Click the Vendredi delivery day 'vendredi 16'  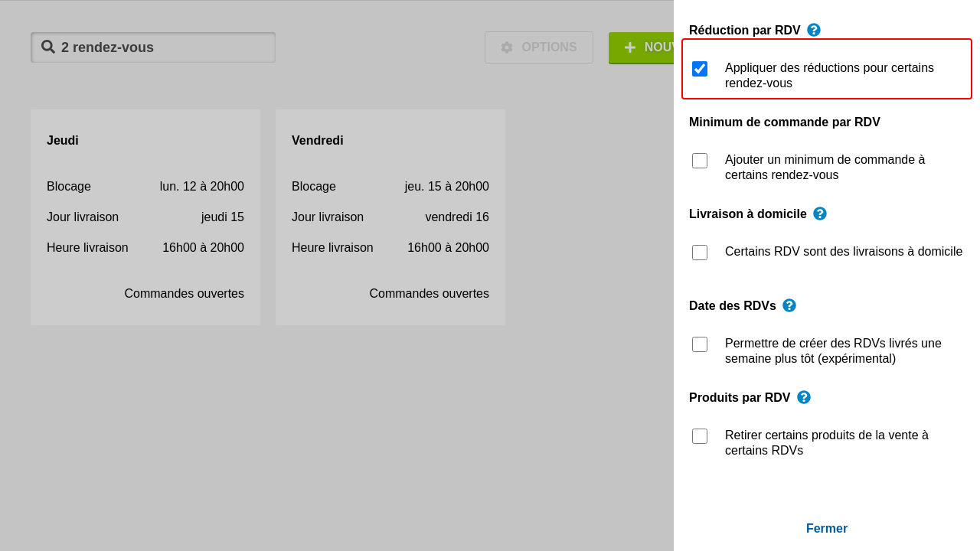[x=456, y=217]
